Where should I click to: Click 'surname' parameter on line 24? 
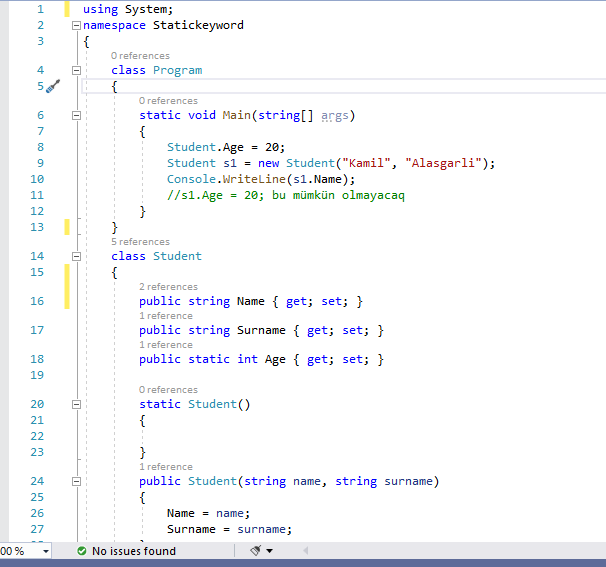[x=408, y=481]
